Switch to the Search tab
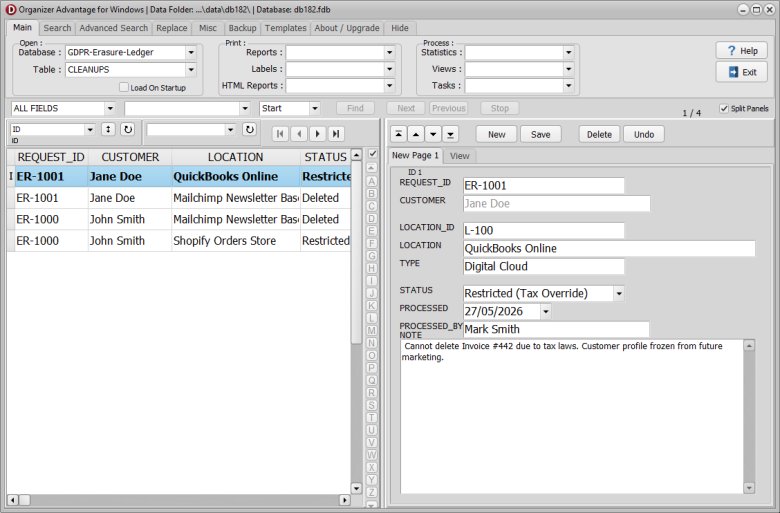The width and height of the screenshot is (780, 513). pyautogui.click(x=57, y=28)
